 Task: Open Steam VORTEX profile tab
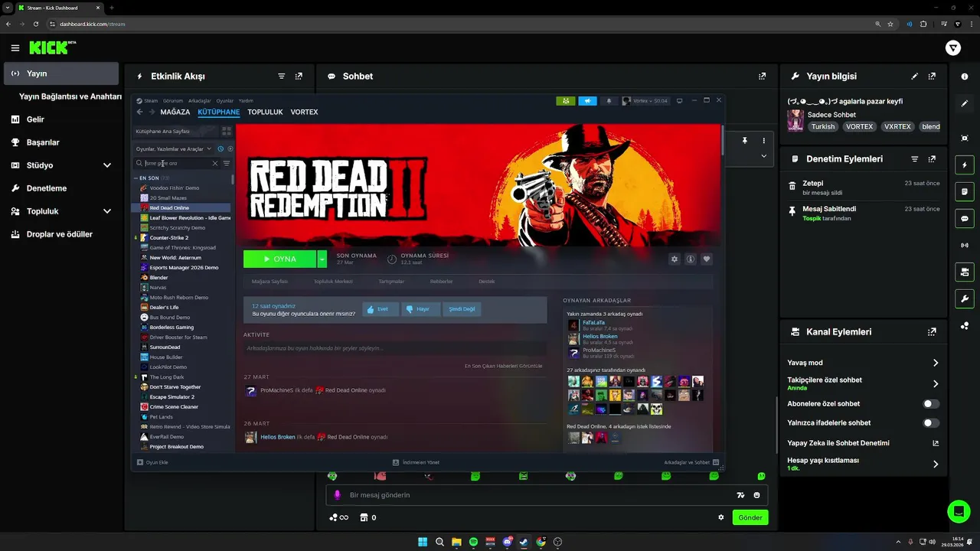point(304,112)
